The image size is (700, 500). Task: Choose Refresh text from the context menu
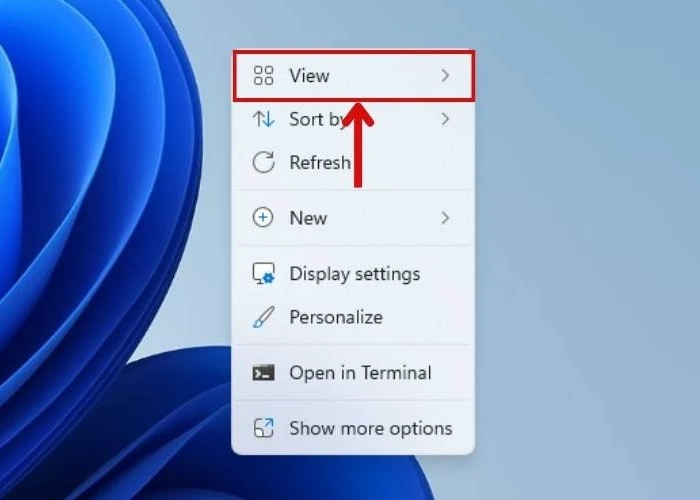320,162
